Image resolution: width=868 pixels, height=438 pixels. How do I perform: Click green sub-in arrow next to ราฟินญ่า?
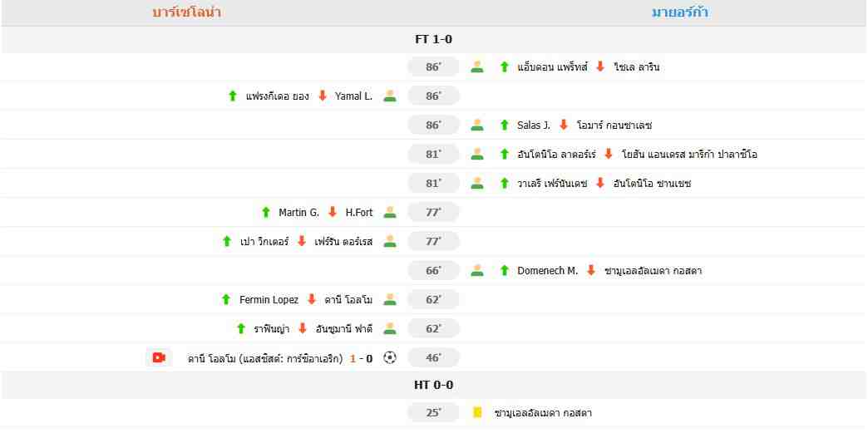click(241, 328)
